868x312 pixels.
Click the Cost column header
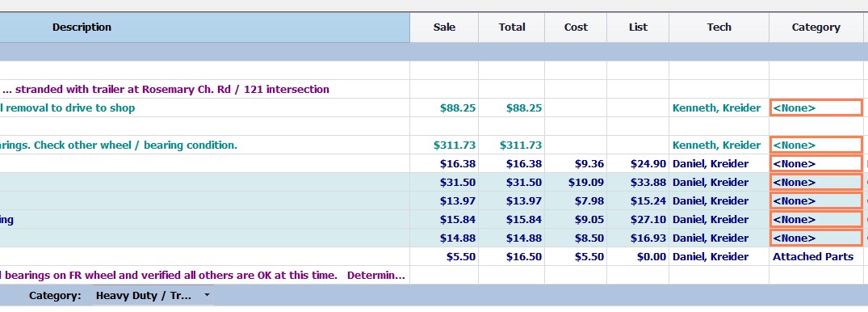click(576, 27)
